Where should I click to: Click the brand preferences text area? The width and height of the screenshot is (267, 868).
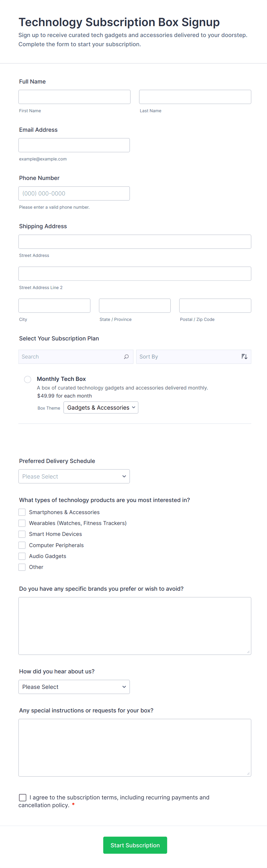[135, 626]
